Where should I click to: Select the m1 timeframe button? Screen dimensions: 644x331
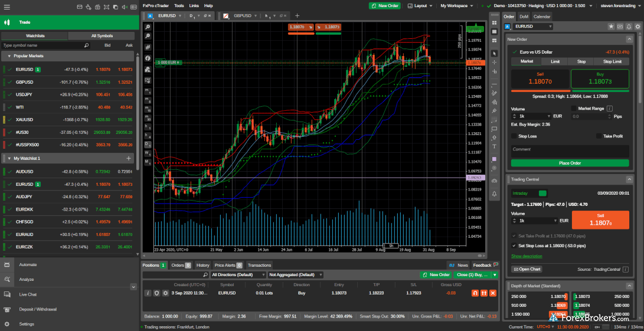point(148,90)
